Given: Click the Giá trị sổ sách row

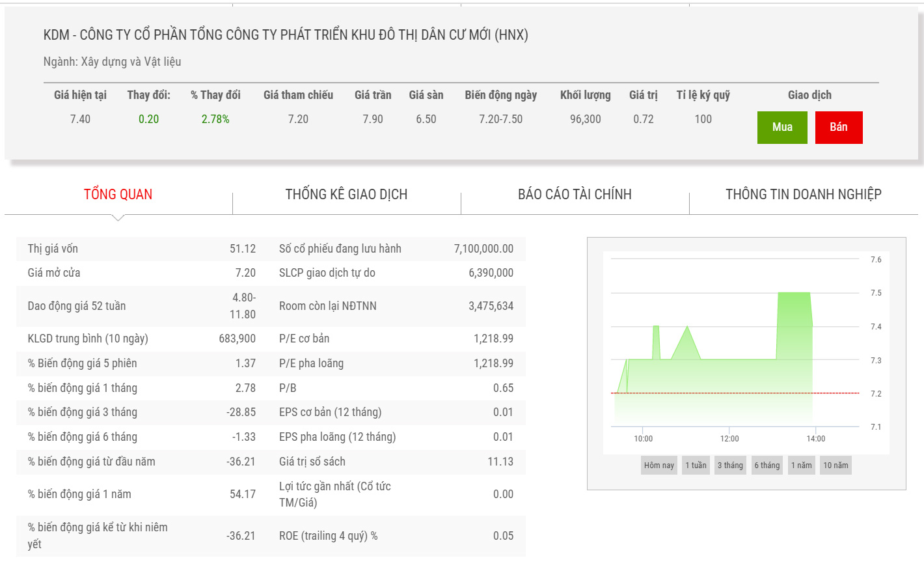Looking at the screenshot, I should (x=396, y=462).
